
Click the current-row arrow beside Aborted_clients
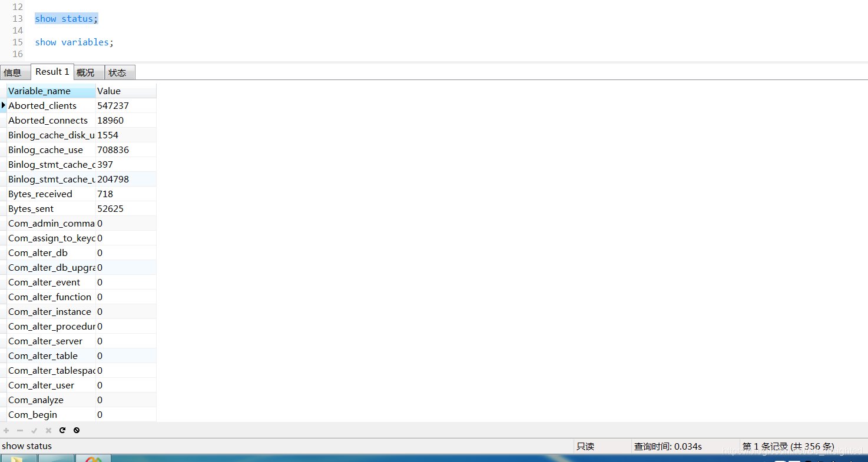click(4, 105)
